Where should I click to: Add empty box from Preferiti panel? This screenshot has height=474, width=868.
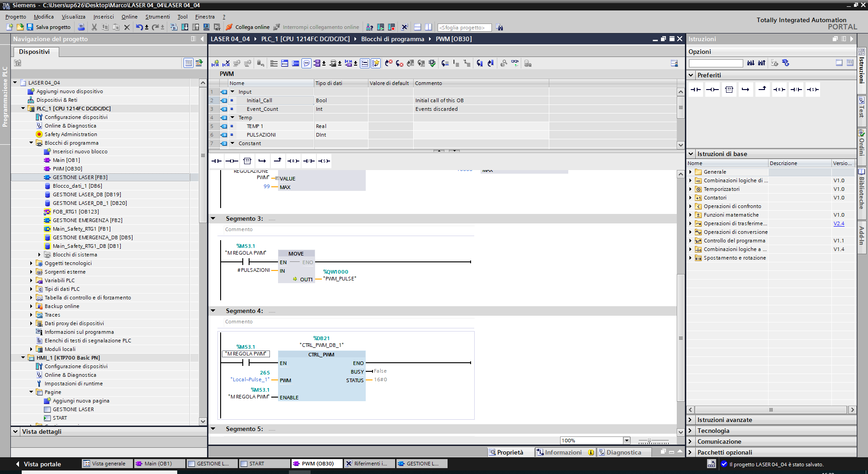pyautogui.click(x=729, y=90)
